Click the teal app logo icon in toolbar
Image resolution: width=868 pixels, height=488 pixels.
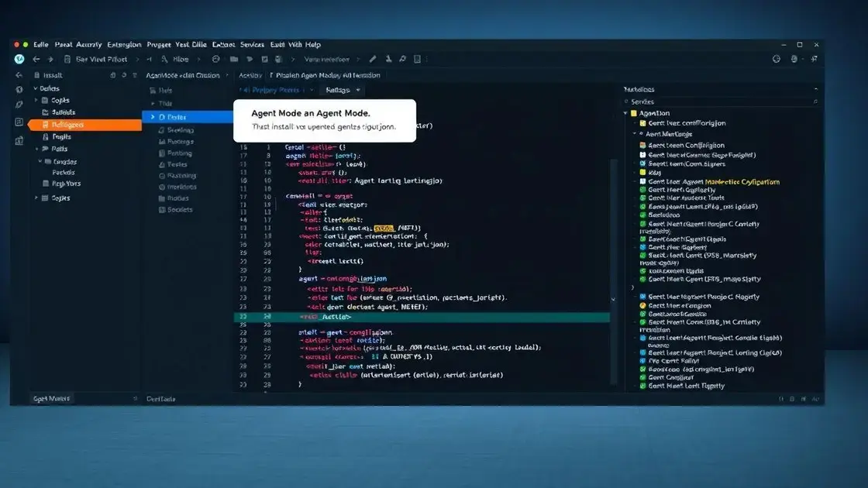coord(19,59)
